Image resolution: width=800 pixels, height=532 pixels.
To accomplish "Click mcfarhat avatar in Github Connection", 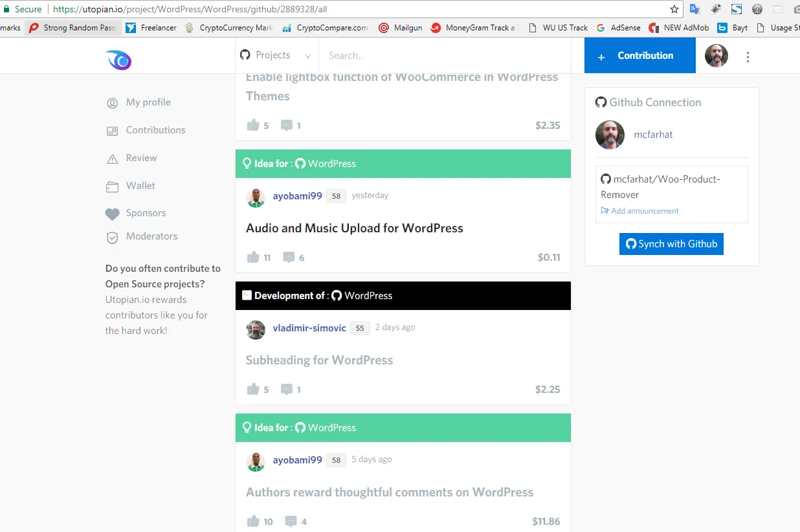I will click(x=610, y=135).
